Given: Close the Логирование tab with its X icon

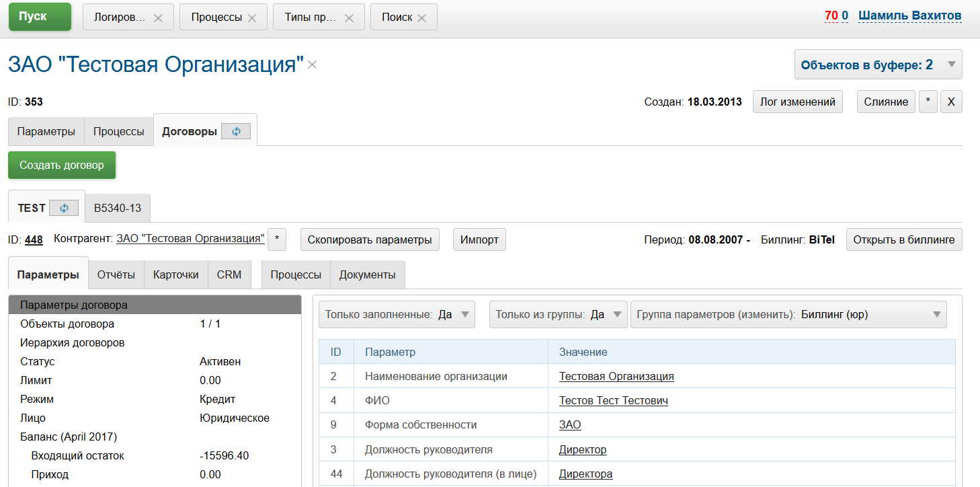Looking at the screenshot, I should (159, 18).
